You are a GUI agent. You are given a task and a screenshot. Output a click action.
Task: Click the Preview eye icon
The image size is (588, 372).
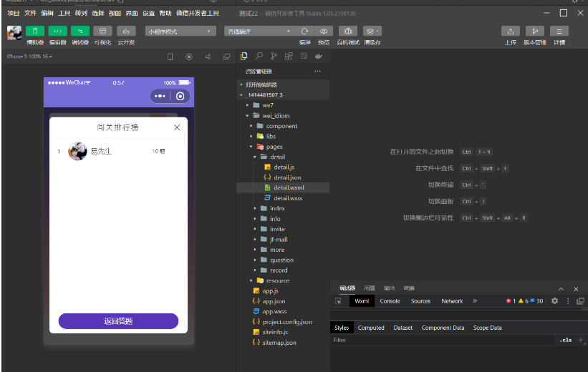[x=324, y=31]
